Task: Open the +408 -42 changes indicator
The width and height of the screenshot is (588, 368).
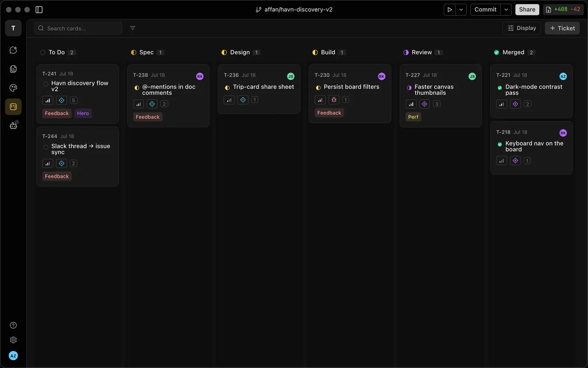Action: point(563,10)
